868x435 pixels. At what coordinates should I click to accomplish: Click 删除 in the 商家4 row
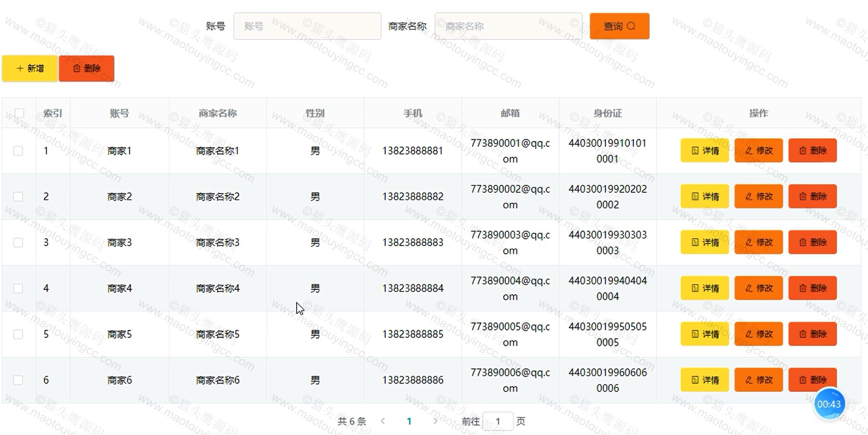click(x=813, y=288)
